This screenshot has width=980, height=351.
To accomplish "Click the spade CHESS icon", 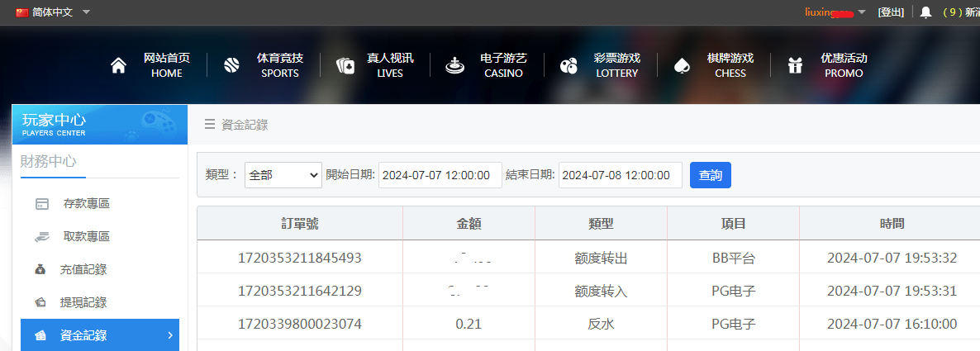I will point(683,66).
